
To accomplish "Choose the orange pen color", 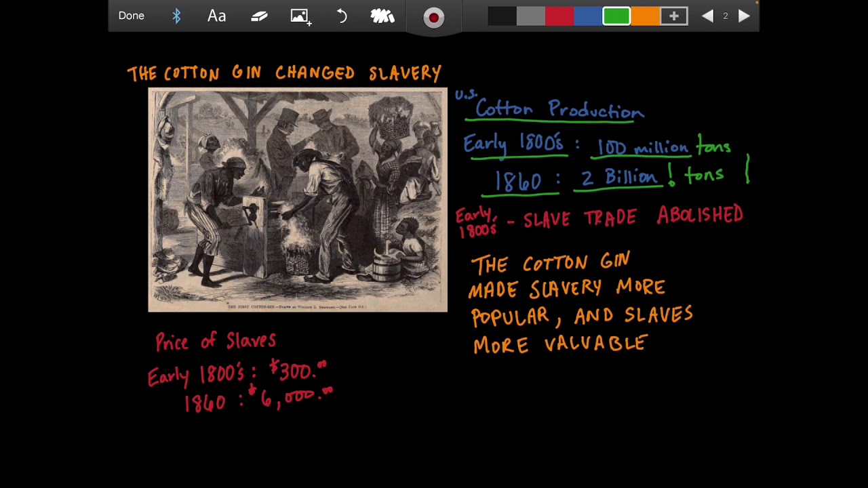I will (x=645, y=16).
